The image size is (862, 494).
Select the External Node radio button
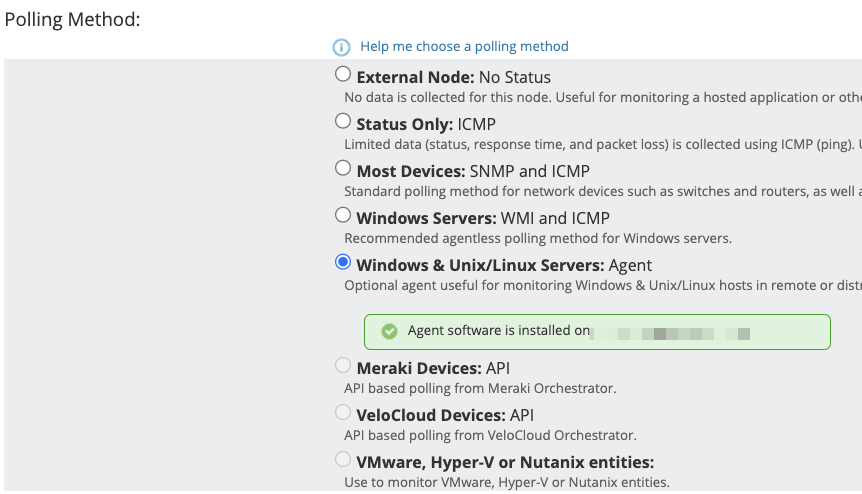click(343, 74)
